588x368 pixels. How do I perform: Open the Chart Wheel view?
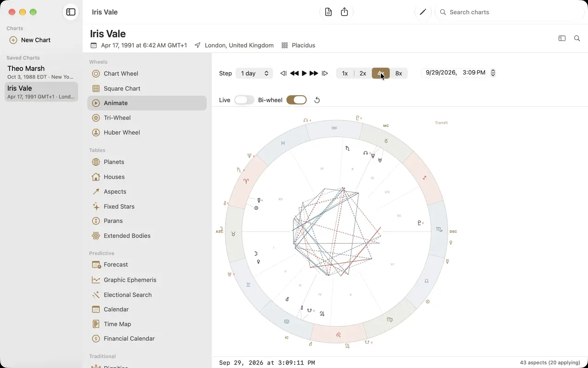pyautogui.click(x=147, y=74)
